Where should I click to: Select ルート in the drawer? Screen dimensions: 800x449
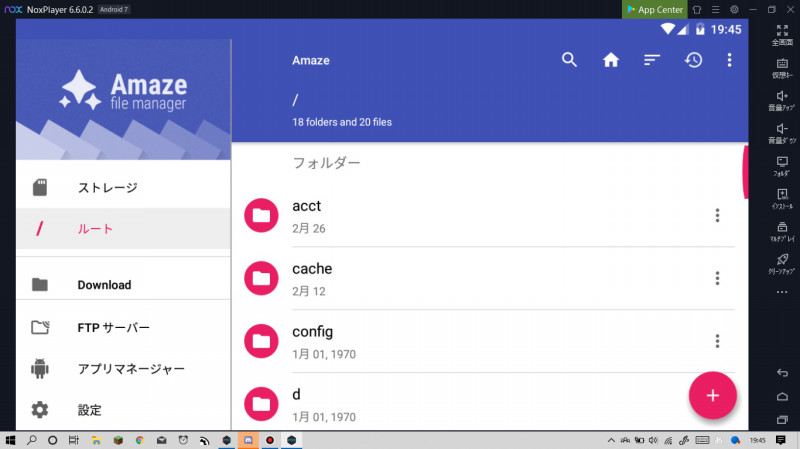tap(123, 229)
